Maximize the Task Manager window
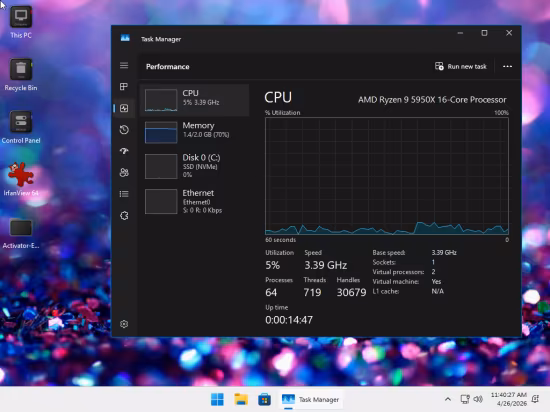 (484, 33)
